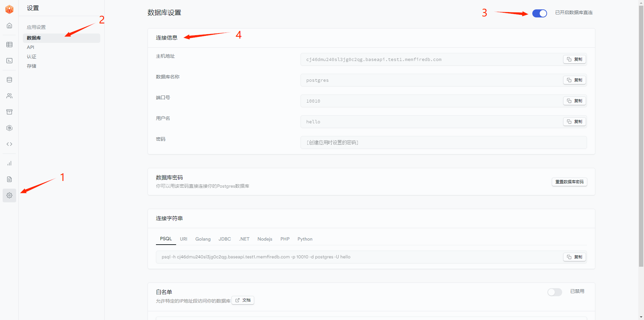Switch to the URI tab
The width and height of the screenshot is (644, 320).
[x=183, y=239]
